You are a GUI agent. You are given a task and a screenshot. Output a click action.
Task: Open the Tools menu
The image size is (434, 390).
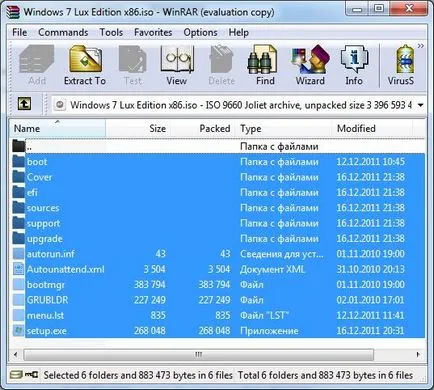(x=111, y=32)
